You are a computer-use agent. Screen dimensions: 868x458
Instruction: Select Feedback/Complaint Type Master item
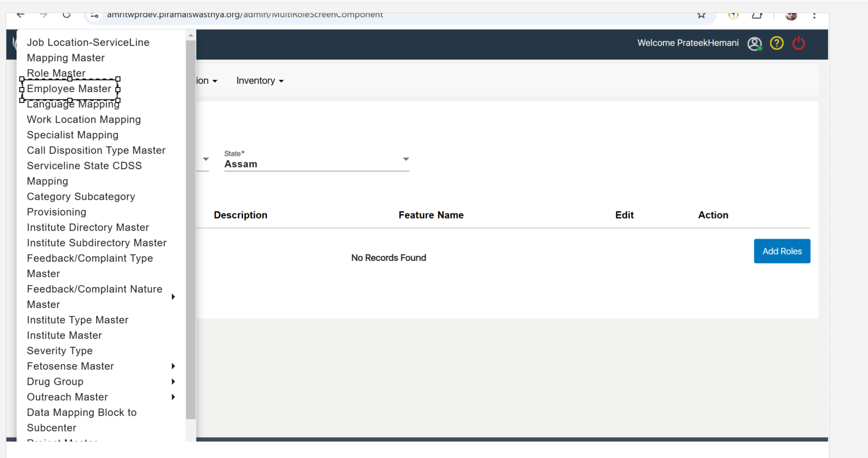90,266
